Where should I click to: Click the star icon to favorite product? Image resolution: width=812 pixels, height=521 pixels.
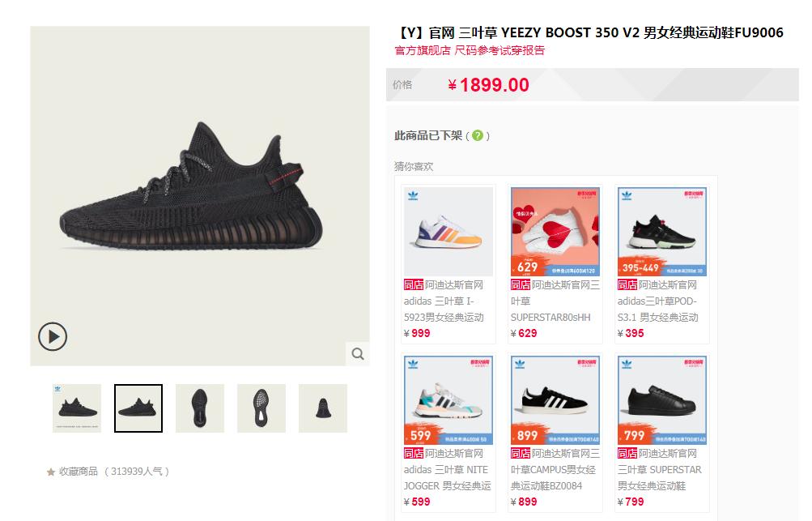pos(51,472)
